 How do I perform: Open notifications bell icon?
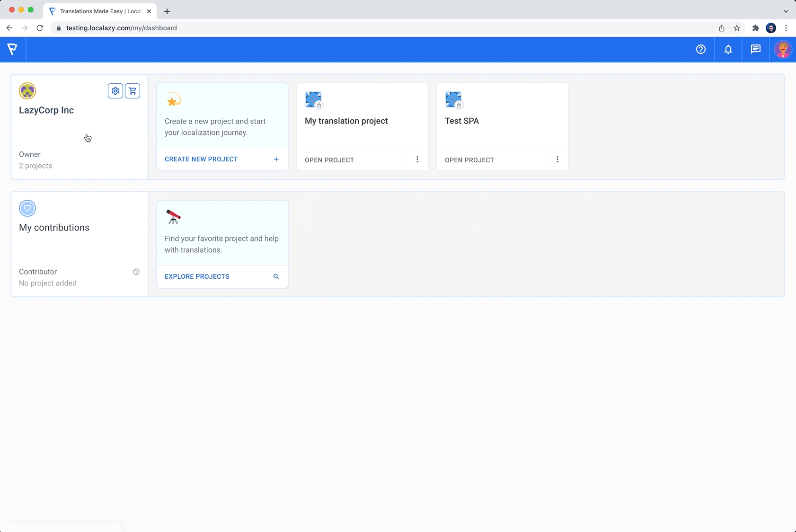728,49
